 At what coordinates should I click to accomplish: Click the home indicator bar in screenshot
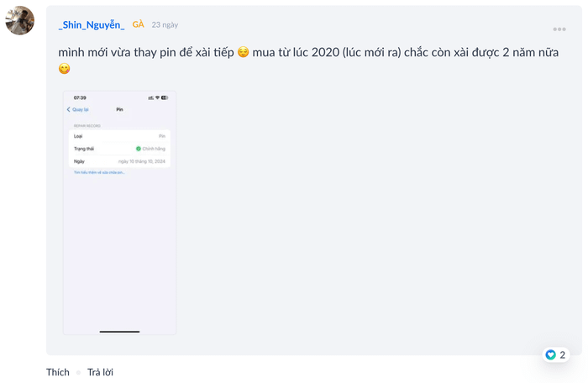click(x=119, y=332)
